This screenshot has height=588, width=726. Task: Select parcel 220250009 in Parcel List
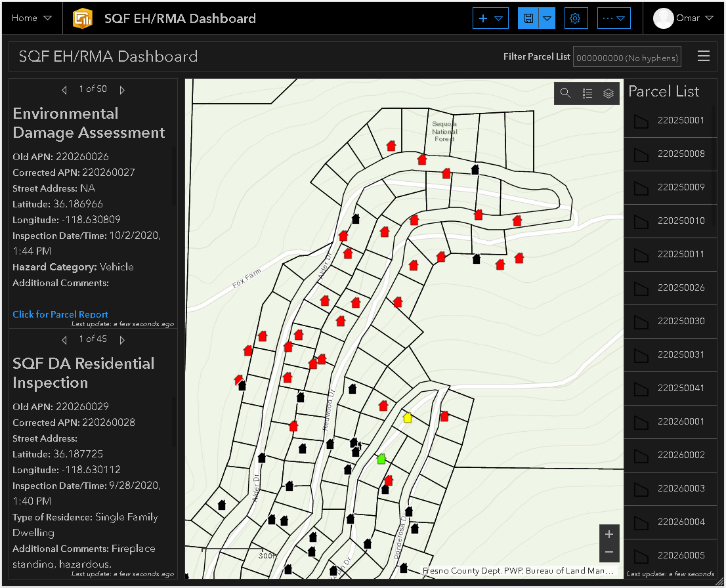[670, 188]
